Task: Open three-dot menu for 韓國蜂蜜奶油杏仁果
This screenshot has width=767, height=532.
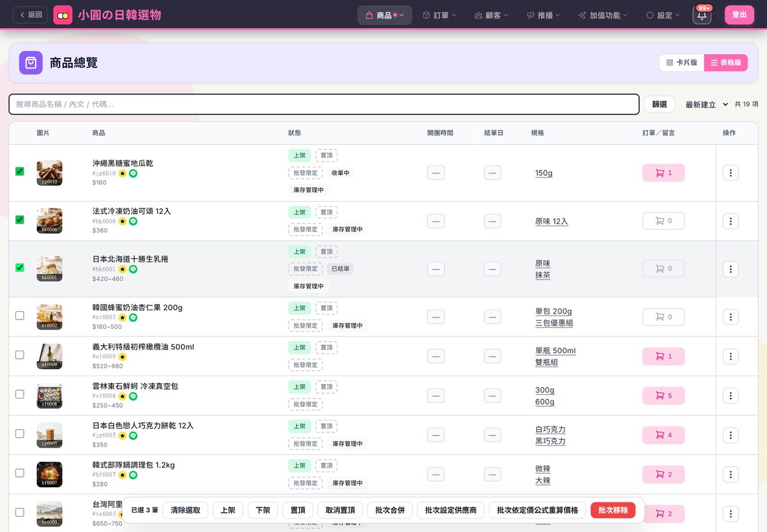Action: 731,317
